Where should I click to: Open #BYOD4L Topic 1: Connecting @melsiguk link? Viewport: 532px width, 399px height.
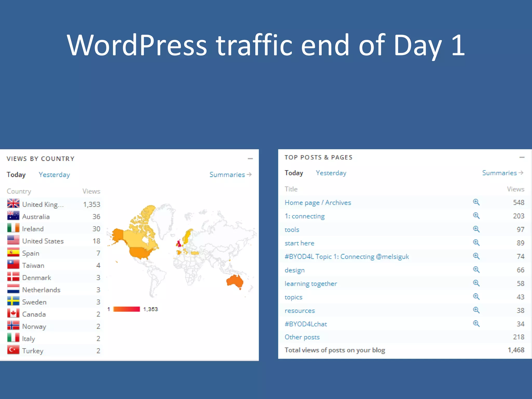coord(347,257)
